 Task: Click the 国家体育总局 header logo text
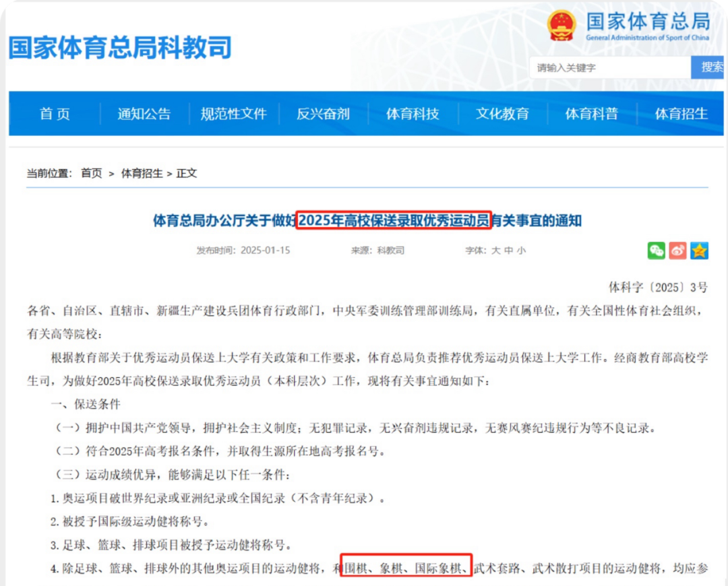pos(648,21)
